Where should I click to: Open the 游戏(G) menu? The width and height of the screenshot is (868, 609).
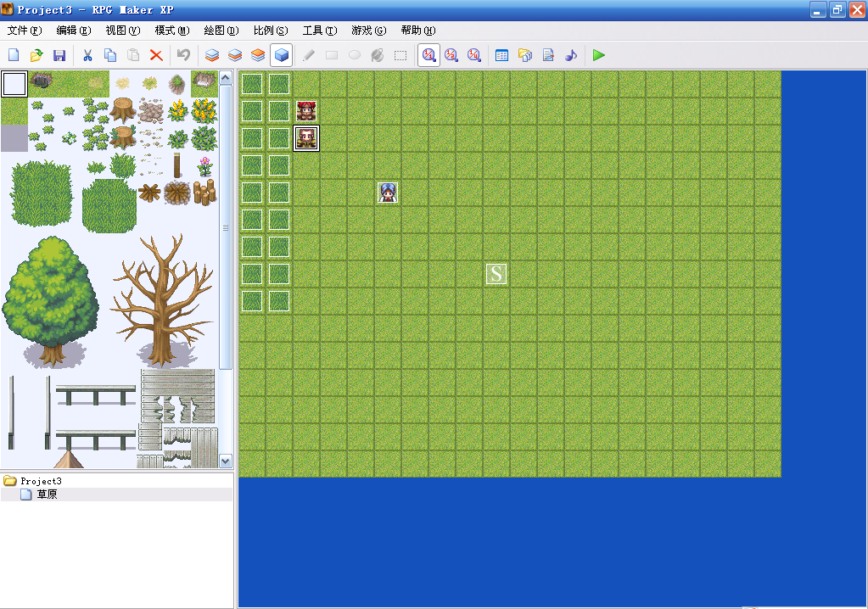(369, 31)
